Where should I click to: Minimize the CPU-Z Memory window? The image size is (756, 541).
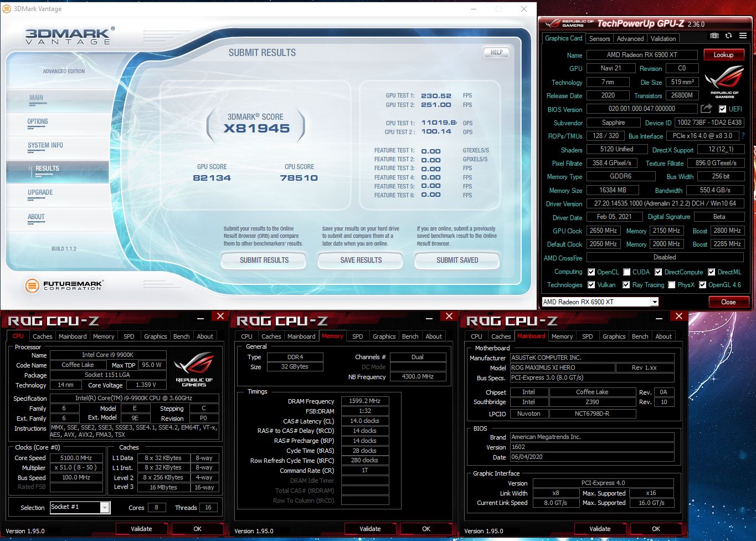coord(430,318)
